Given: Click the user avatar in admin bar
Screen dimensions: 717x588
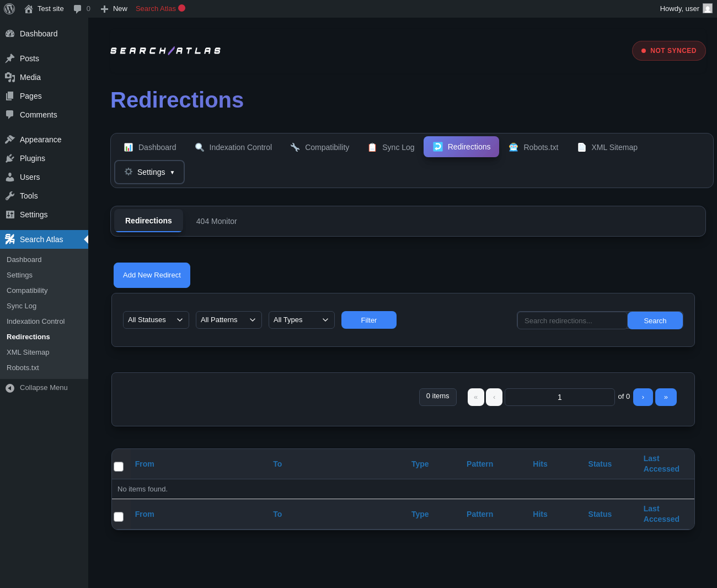Looking at the screenshot, I should tap(708, 8).
